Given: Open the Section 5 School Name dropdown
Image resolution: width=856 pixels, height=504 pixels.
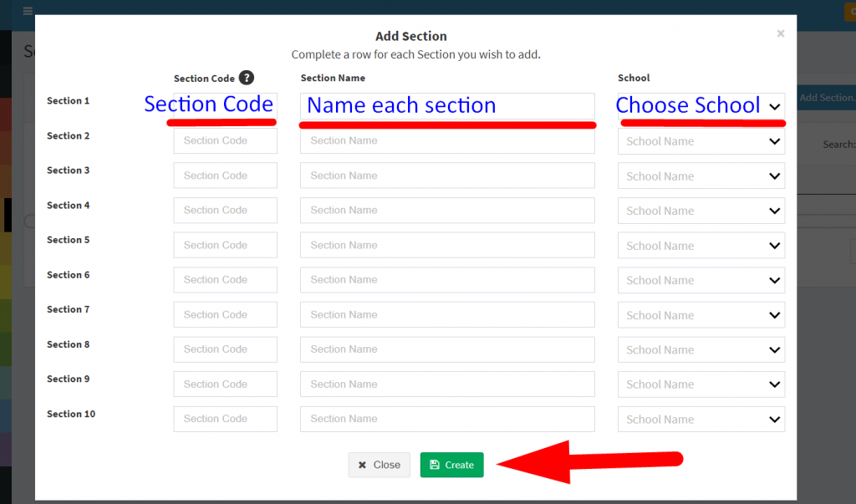Looking at the screenshot, I should pyautogui.click(x=701, y=245).
